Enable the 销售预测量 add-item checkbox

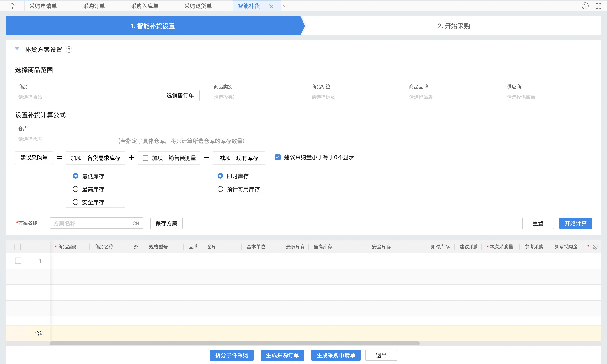click(x=145, y=158)
